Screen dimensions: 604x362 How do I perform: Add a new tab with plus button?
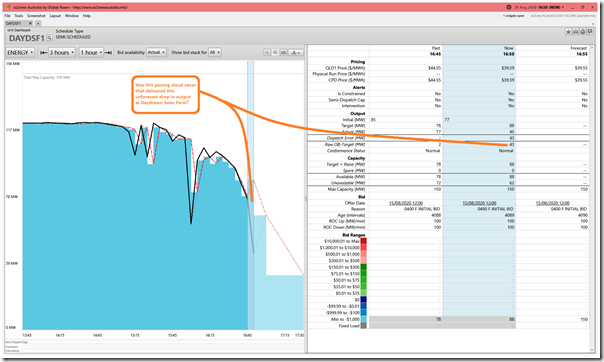coord(38,23)
